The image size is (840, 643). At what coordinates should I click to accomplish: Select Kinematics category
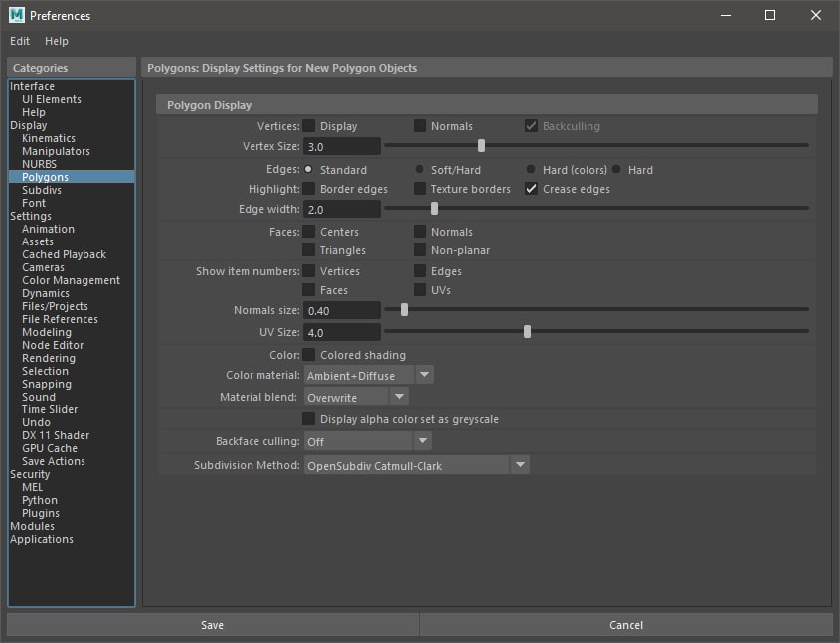[x=49, y=138]
